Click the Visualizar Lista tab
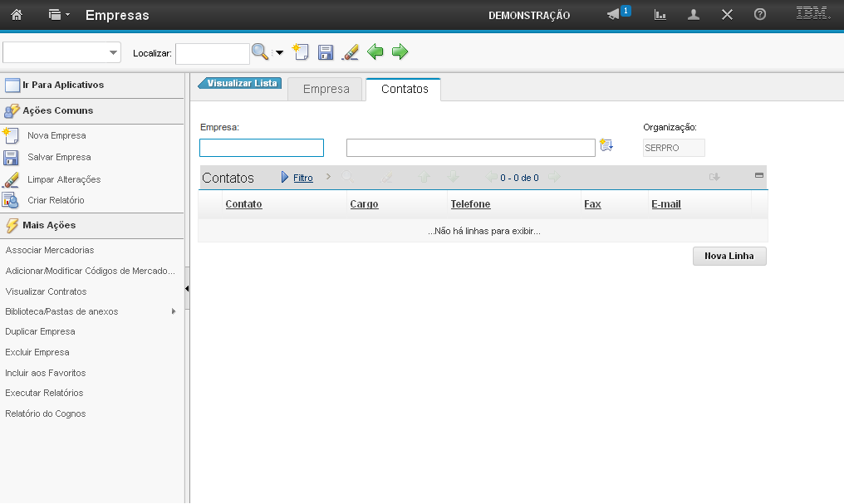The width and height of the screenshot is (844, 504). 241,83
